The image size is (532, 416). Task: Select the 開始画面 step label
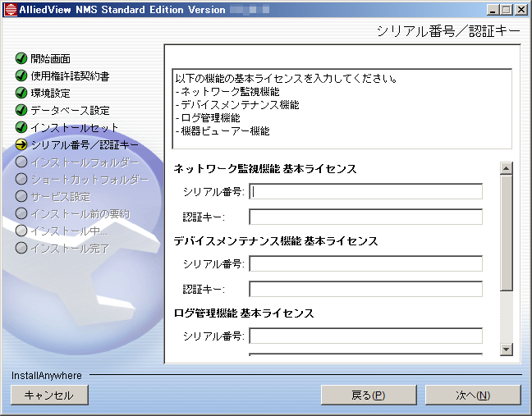51,58
